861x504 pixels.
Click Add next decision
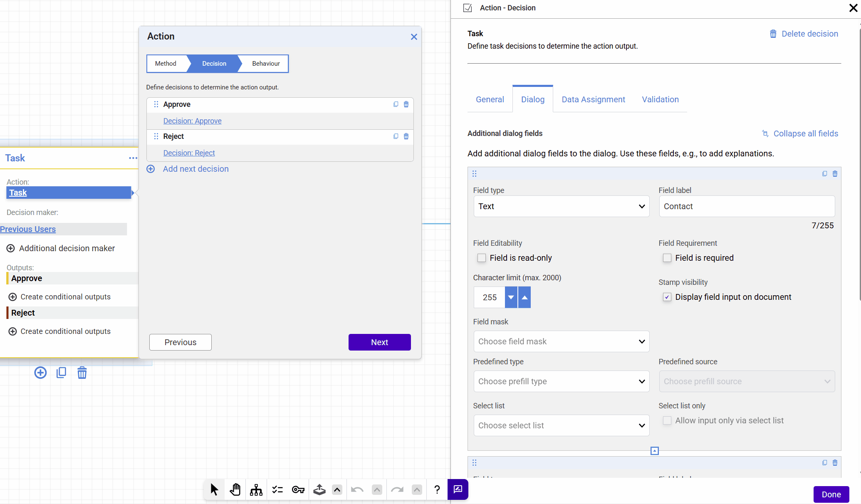coord(188,169)
